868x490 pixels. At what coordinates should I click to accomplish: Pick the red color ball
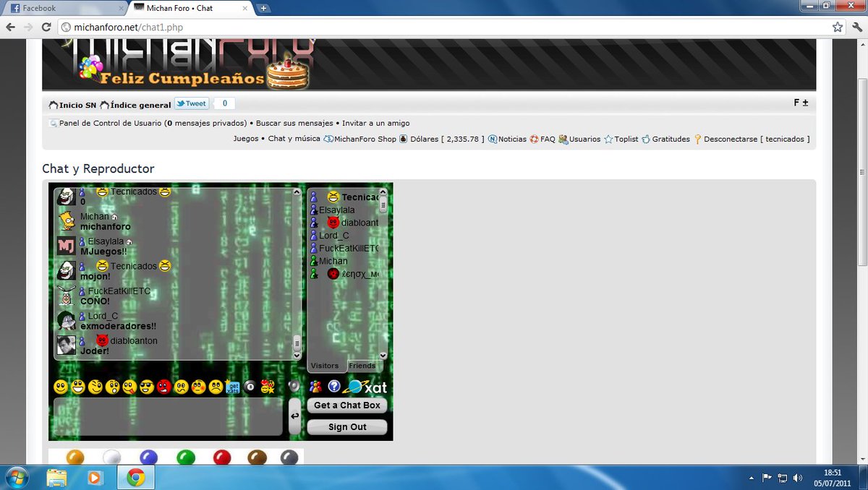(x=222, y=457)
